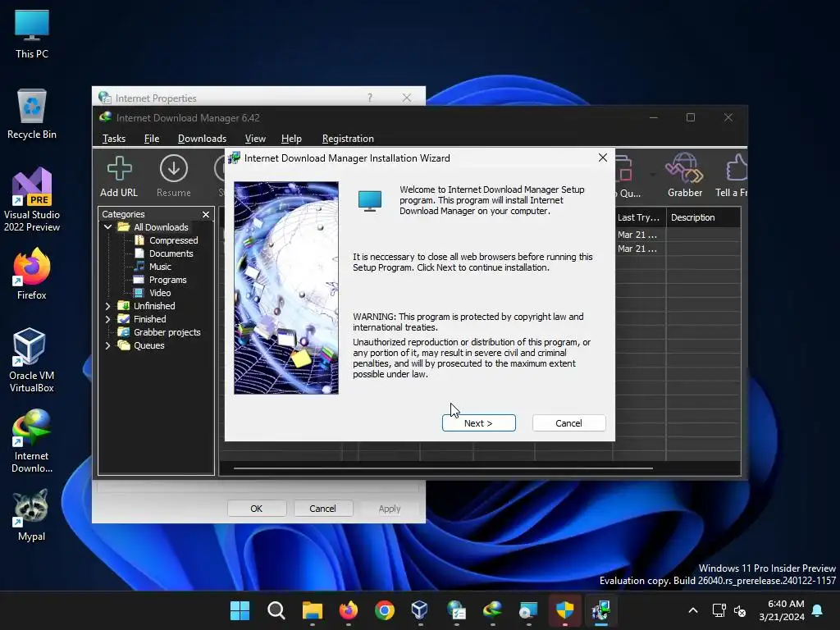Open the Tasks menu
This screenshot has height=630, width=840.
click(x=113, y=138)
